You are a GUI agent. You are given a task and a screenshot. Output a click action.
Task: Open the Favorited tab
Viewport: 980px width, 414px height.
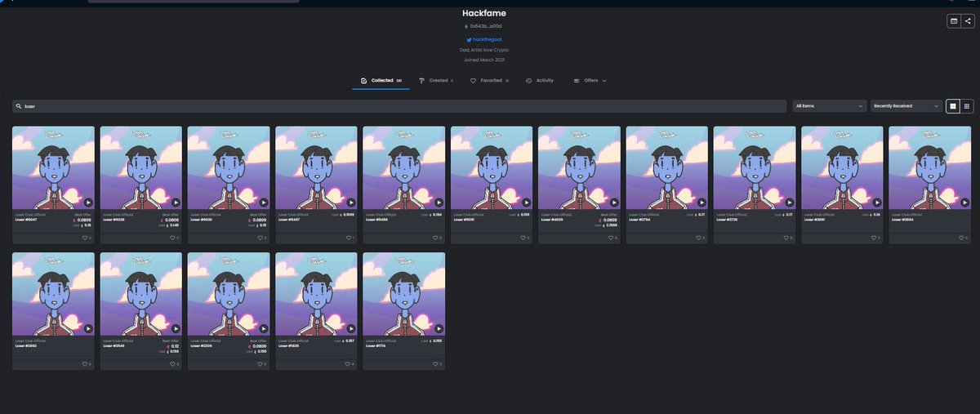489,81
